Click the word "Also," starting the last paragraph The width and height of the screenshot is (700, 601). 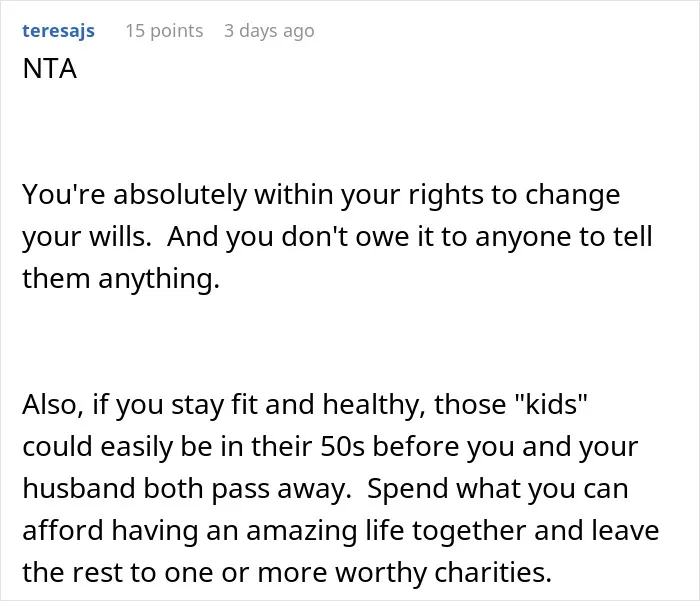tap(53, 405)
